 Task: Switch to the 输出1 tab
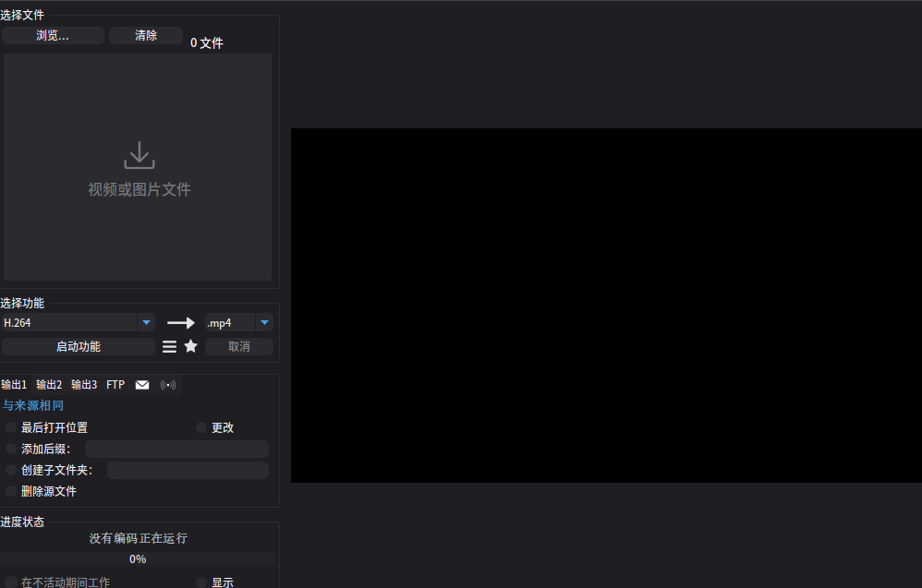14,385
